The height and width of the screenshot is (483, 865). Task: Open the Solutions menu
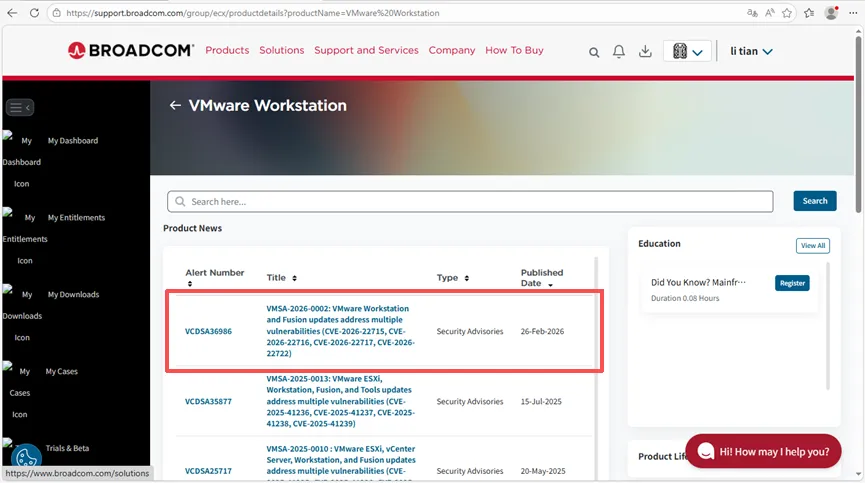tap(281, 50)
